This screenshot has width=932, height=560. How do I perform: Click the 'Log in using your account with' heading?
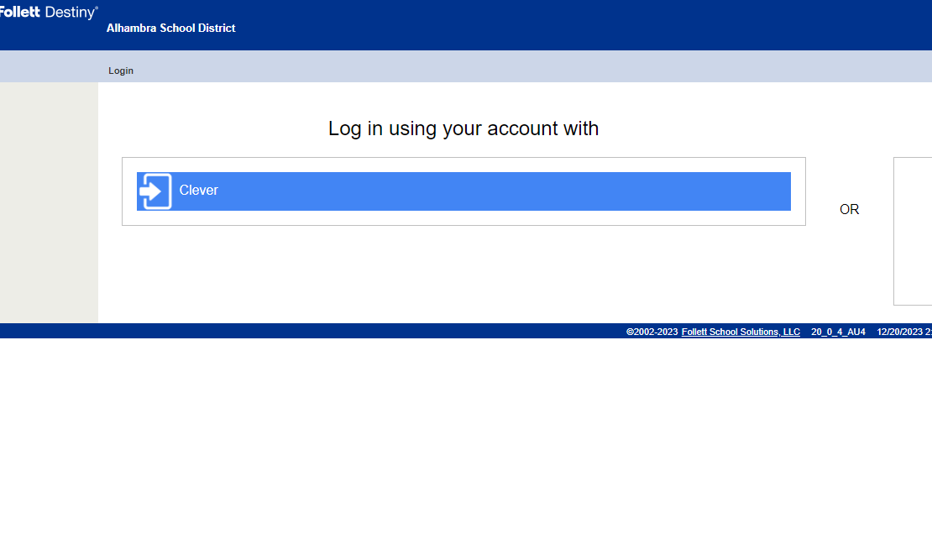[x=463, y=128]
